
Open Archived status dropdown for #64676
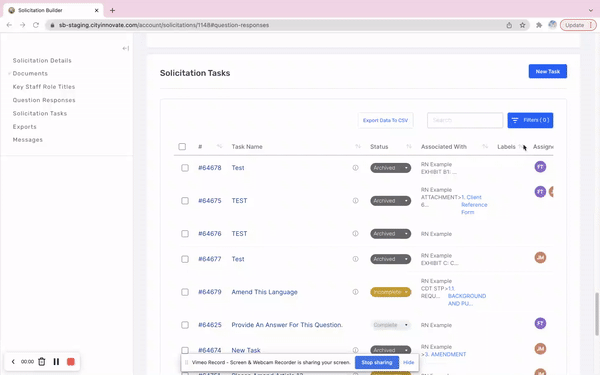[x=390, y=233]
